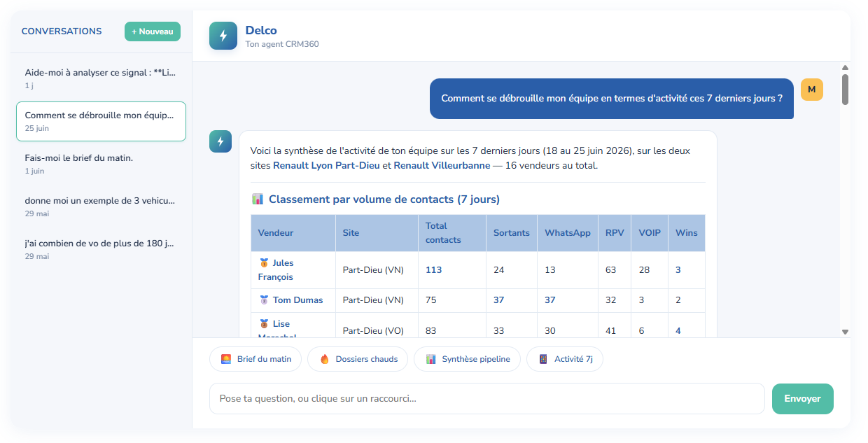Open conversation 'Aide-moi à analyser ce signal'
Screen dimensions: 868x443
point(101,78)
